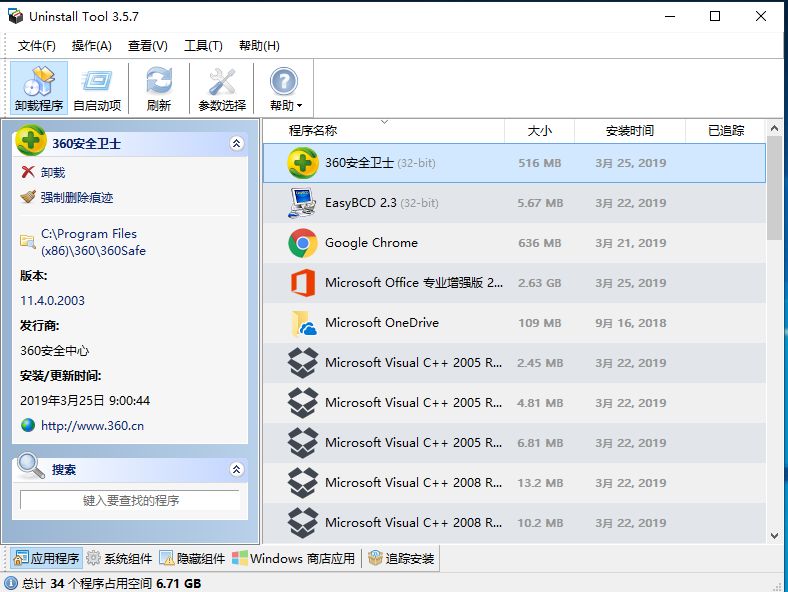Click the 键入要查找的程序 search field
The height and width of the screenshot is (592, 788).
130,501
